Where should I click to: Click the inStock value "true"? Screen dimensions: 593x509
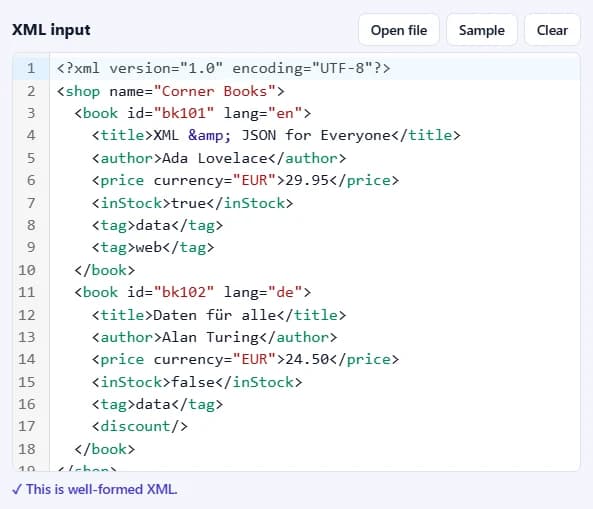[x=188, y=203]
